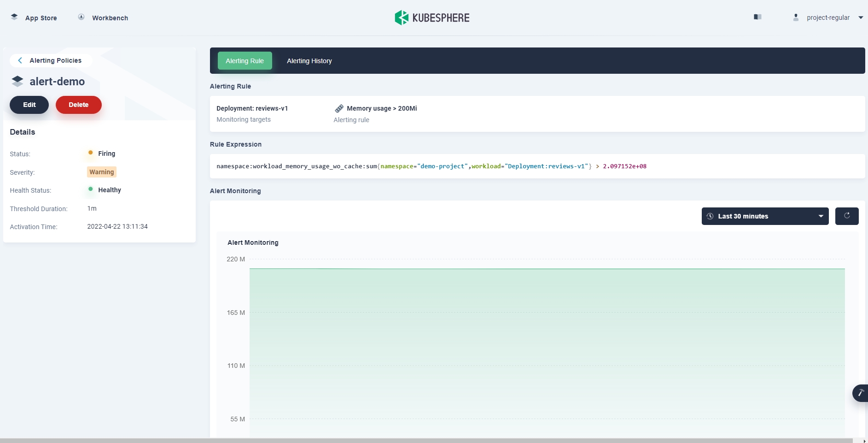Click the memory usage rule icon
Viewport: 868px width, 443px height.
pos(339,108)
